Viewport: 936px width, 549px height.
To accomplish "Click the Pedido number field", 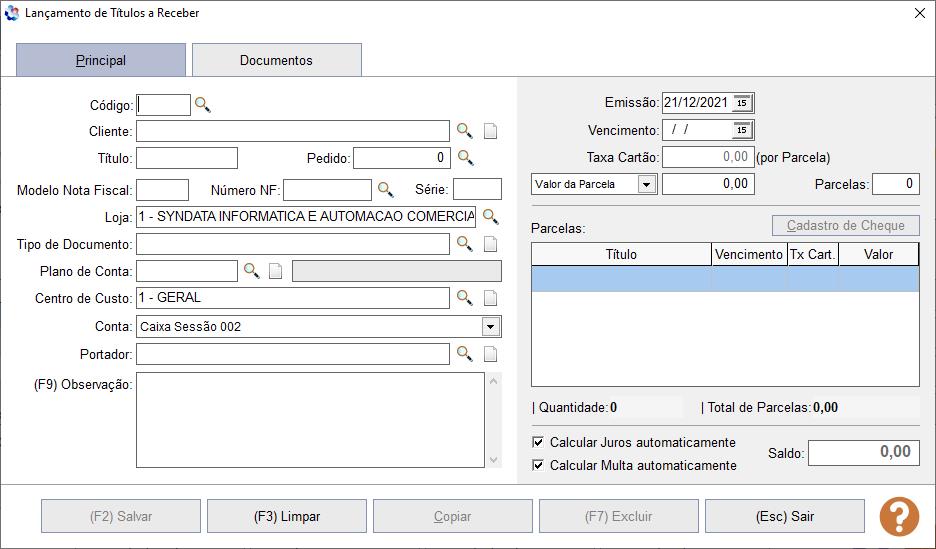I will [x=402, y=158].
